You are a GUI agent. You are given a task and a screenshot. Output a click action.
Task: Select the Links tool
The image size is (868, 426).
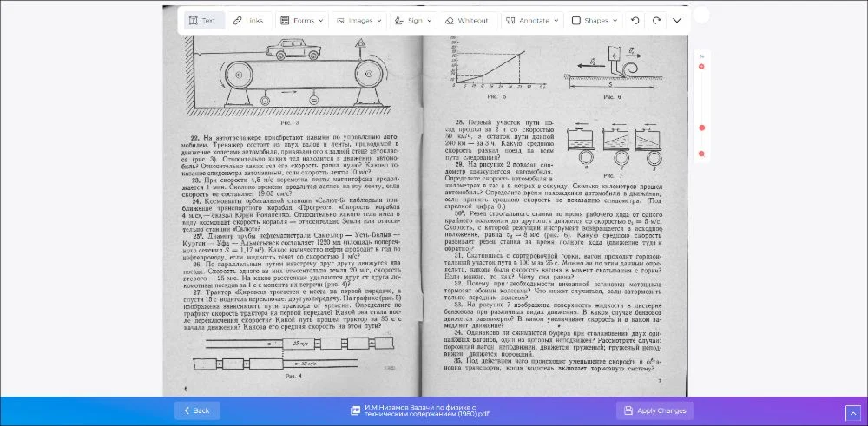tap(247, 20)
